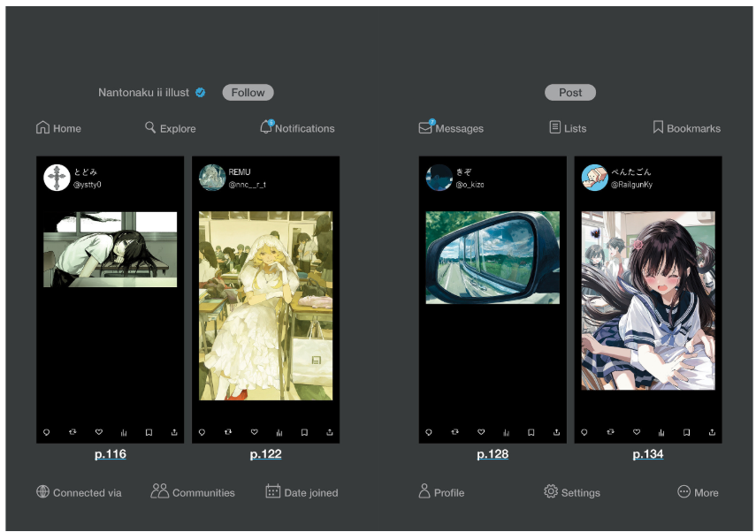The width and height of the screenshot is (756, 532).
Task: Open the car mirror photo thumbnail
Action: (x=493, y=257)
